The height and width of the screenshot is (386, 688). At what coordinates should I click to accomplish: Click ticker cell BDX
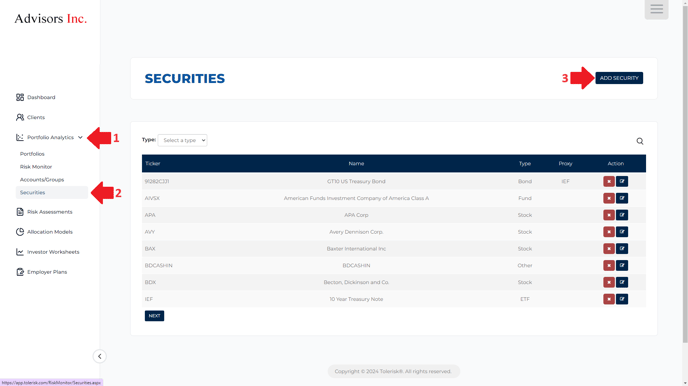pyautogui.click(x=150, y=282)
